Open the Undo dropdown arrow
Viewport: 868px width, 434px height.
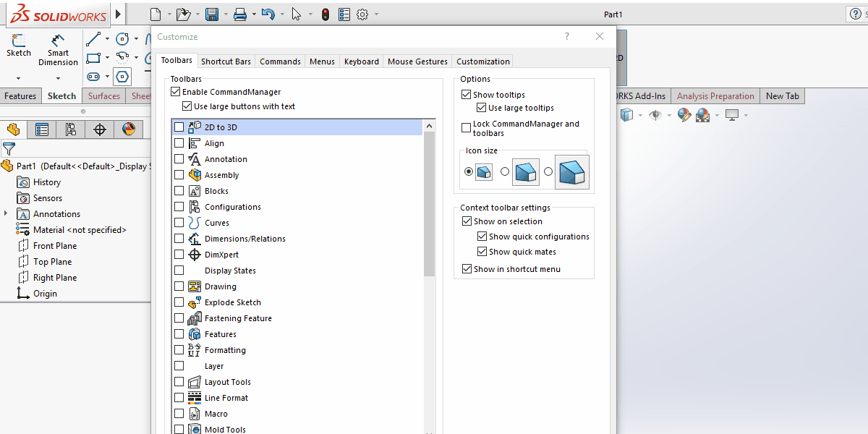point(281,14)
